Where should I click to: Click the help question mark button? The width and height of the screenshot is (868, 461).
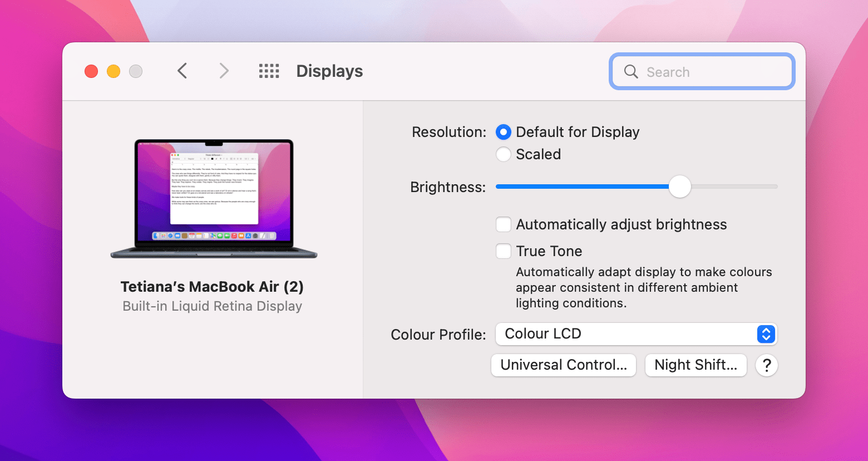[x=766, y=365]
